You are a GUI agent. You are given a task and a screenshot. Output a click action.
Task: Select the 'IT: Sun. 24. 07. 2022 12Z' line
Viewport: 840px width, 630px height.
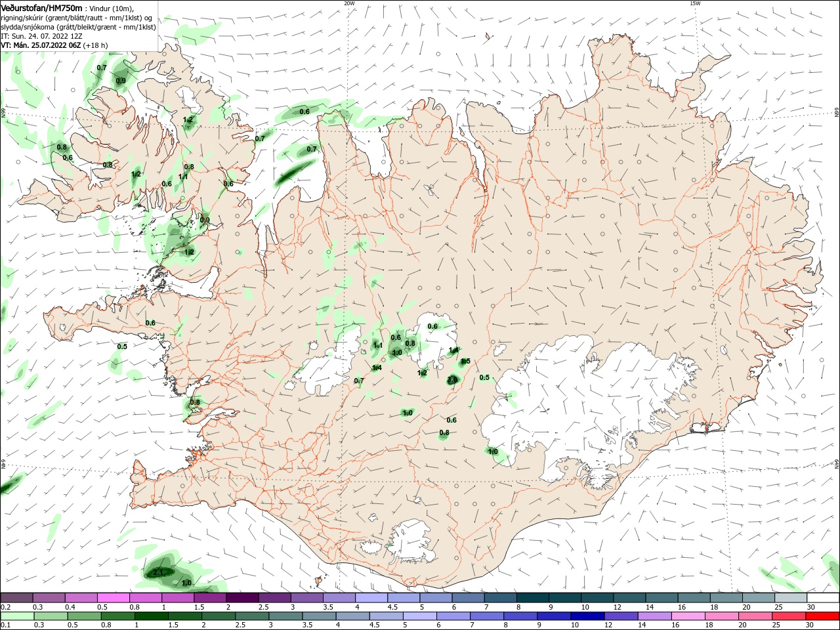pos(41,36)
